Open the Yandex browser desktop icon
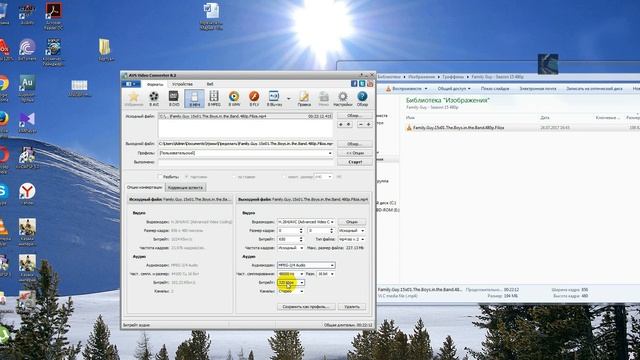This screenshot has width=640, height=360. pos(27,194)
